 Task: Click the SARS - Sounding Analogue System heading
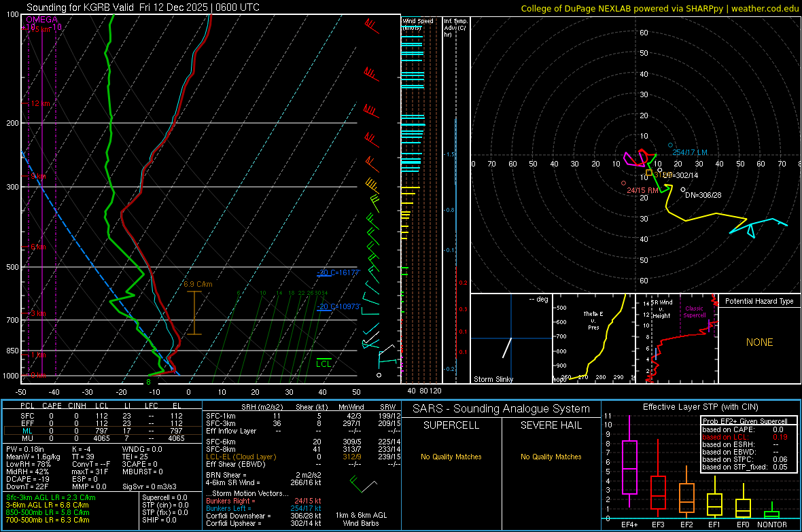click(501, 409)
